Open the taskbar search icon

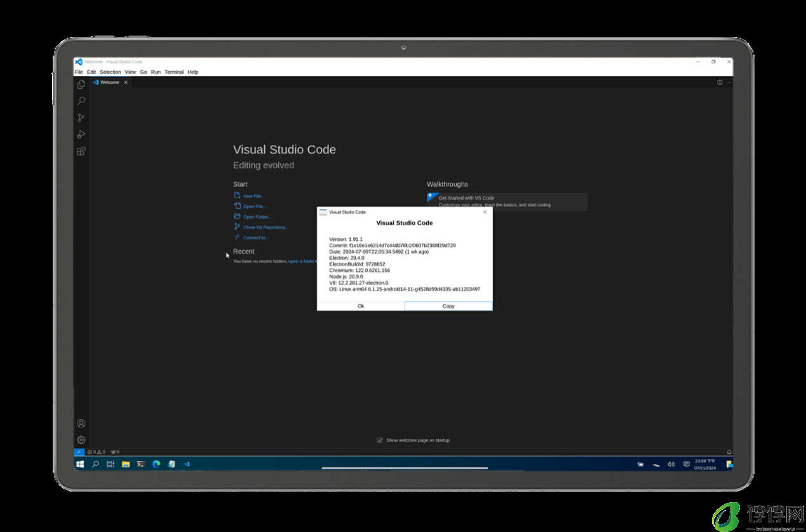click(95, 464)
